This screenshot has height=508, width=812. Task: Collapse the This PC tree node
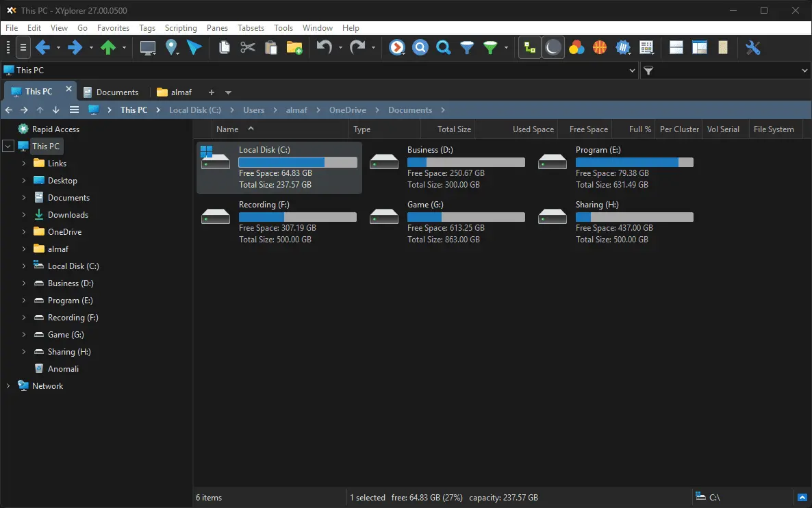click(8, 147)
